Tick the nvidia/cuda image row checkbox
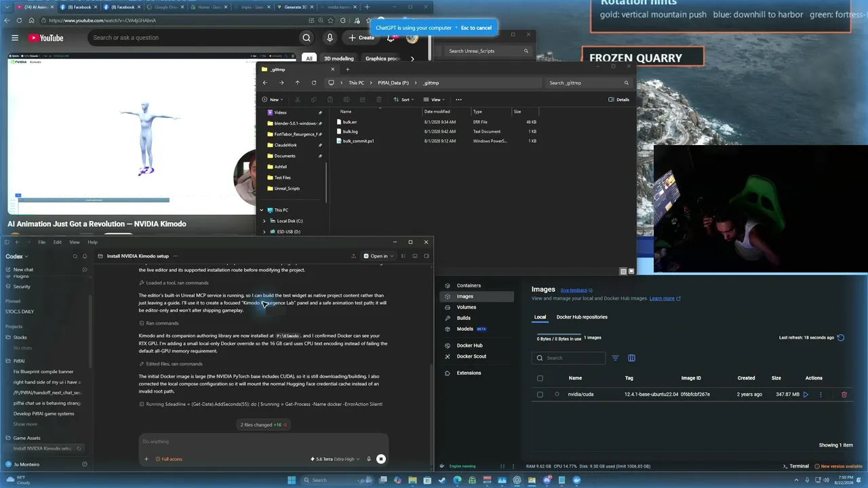The image size is (868, 488). [x=540, y=394]
